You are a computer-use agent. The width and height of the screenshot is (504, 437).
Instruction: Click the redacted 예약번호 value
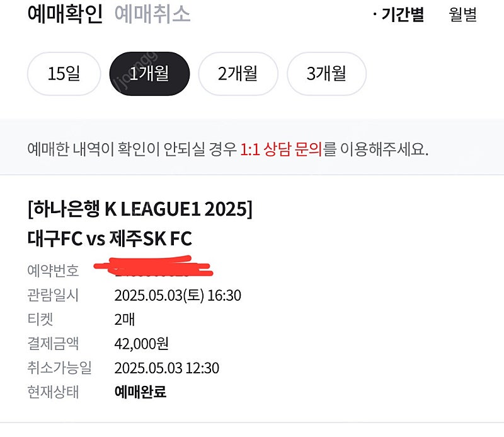[x=153, y=267]
